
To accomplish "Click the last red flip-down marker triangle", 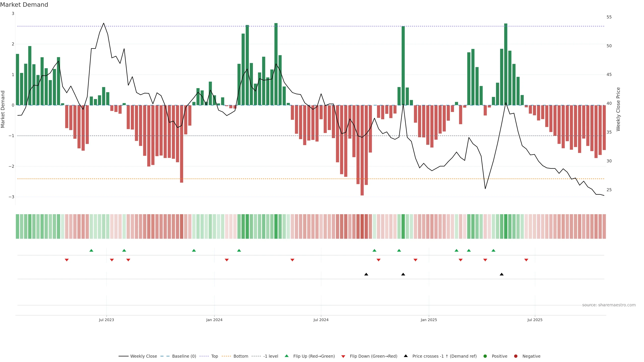I will tap(526, 260).
